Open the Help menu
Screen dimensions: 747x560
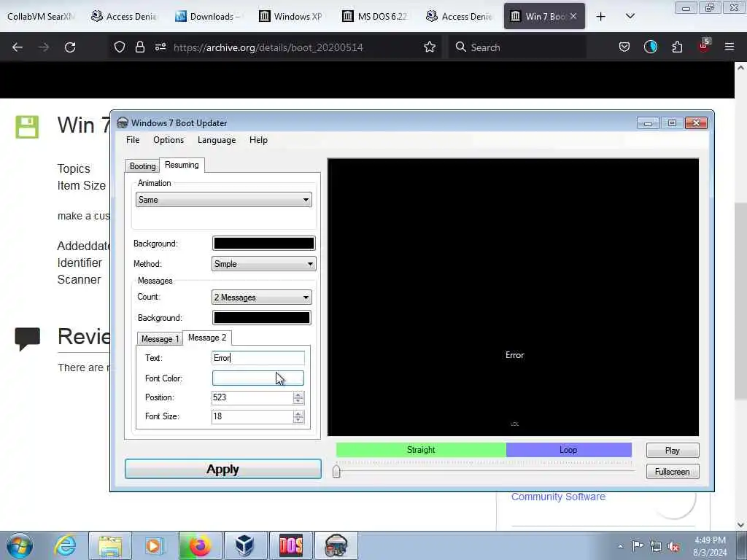coord(258,140)
